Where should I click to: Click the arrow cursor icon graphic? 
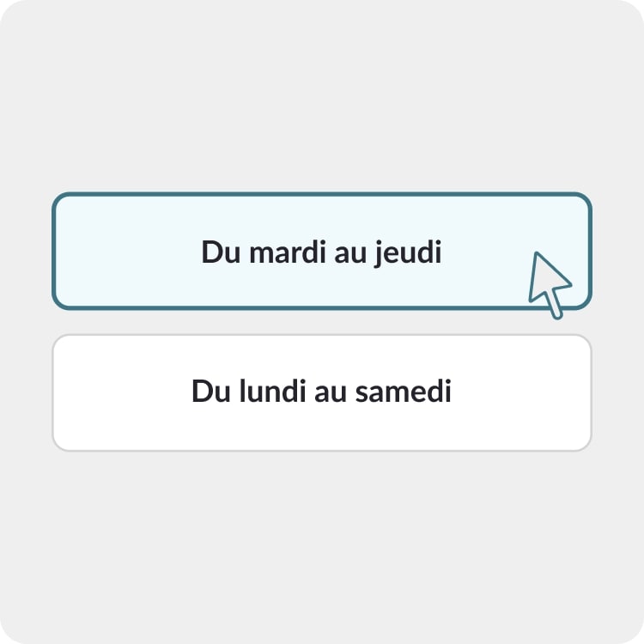(x=548, y=283)
